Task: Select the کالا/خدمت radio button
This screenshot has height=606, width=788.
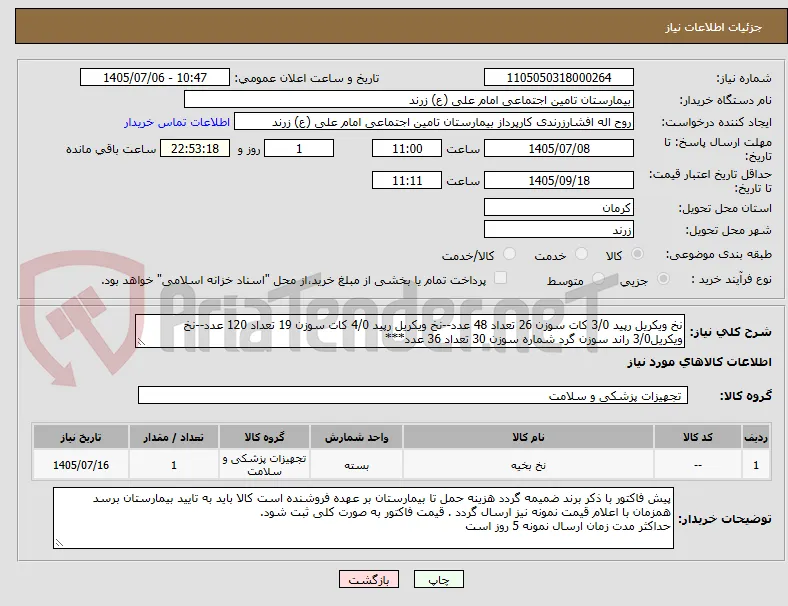Action: coord(509,254)
